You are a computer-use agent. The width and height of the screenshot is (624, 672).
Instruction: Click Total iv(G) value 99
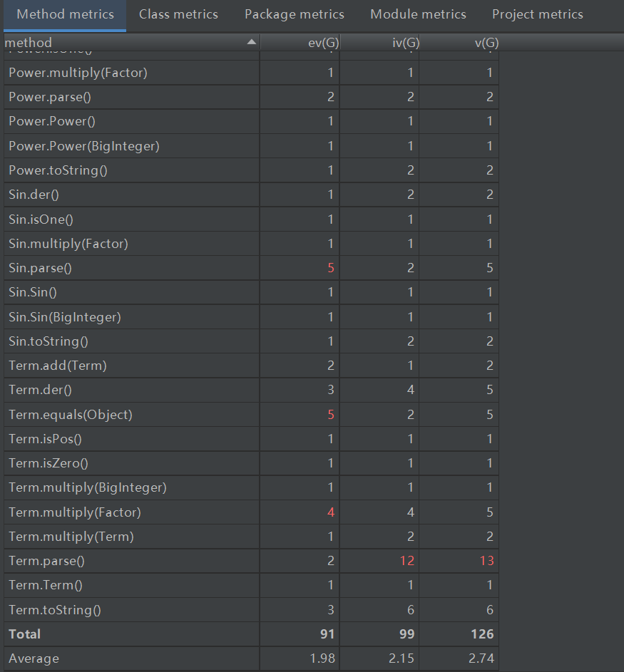coord(407,634)
